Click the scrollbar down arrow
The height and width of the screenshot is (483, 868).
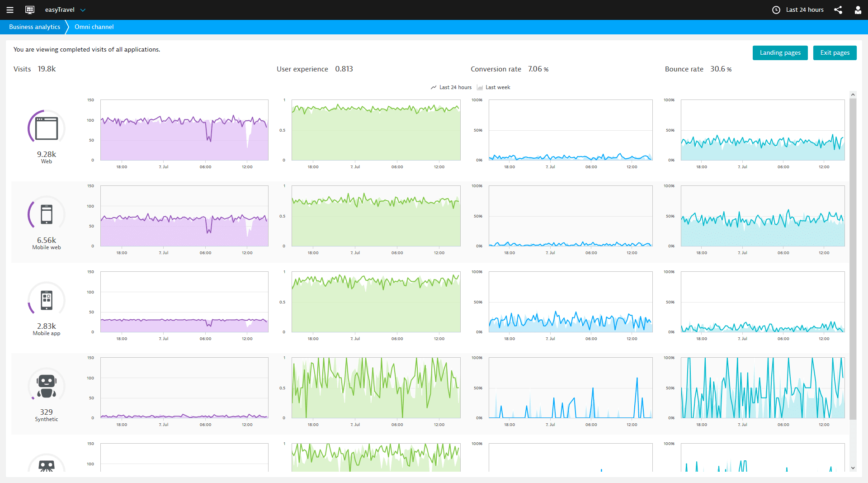pyautogui.click(x=853, y=468)
